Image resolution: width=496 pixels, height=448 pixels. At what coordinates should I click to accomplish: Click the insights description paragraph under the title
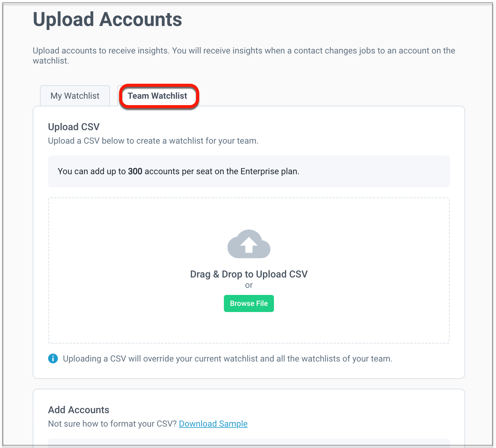[244, 56]
